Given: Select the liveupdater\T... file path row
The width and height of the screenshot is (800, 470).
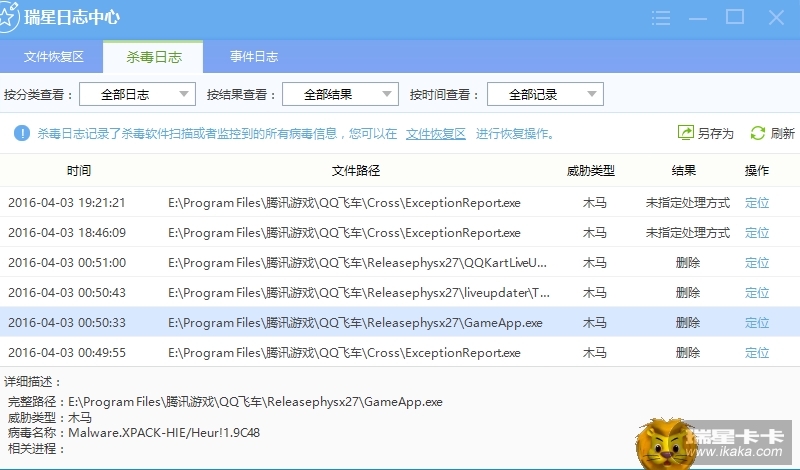Looking at the screenshot, I should [359, 293].
